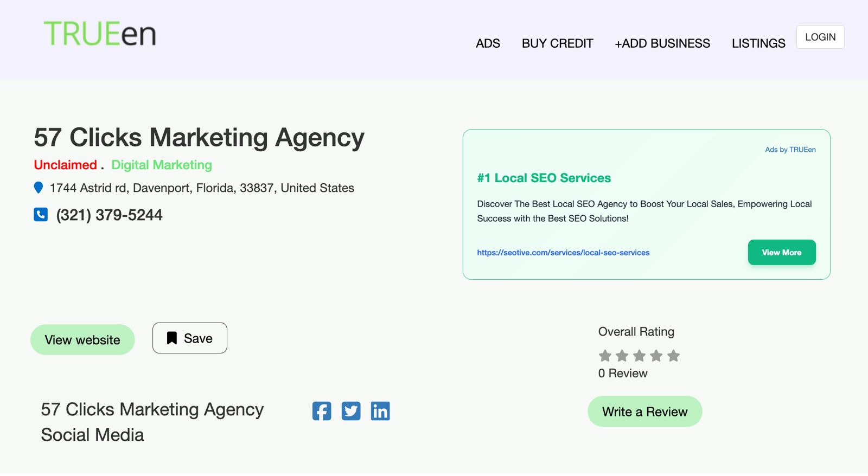Click the Digital Marketing category link
The image size is (868, 476).
point(162,165)
